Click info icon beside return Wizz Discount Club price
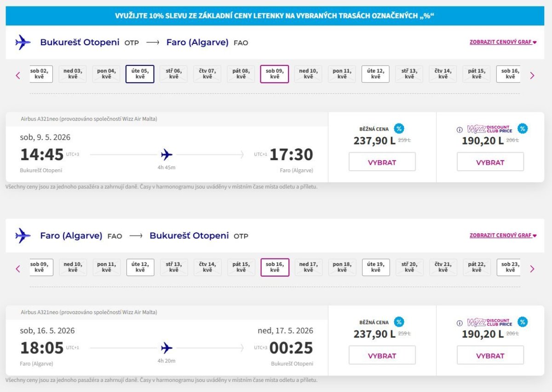 pyautogui.click(x=460, y=323)
